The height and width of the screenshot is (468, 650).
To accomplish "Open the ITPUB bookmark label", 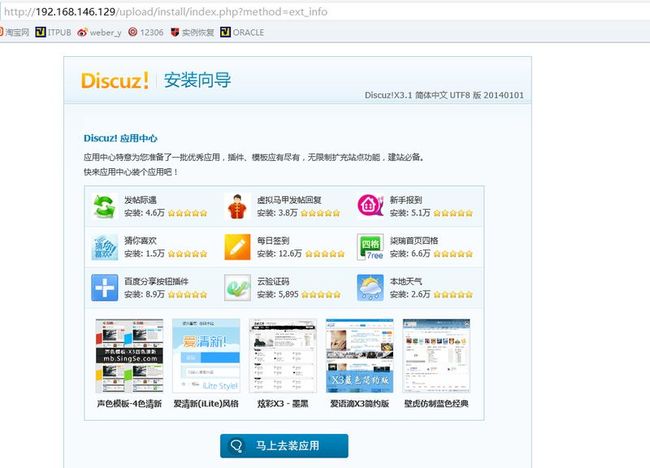I will click(59, 32).
